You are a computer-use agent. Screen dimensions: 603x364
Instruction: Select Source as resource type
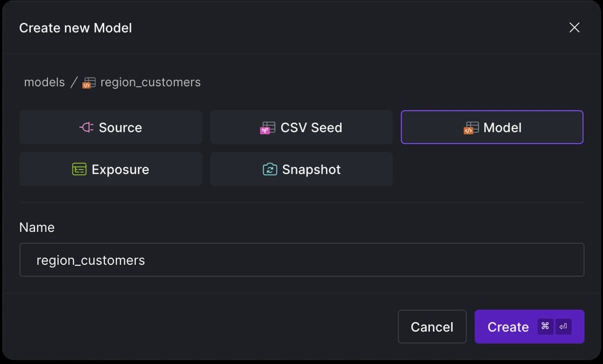point(111,127)
